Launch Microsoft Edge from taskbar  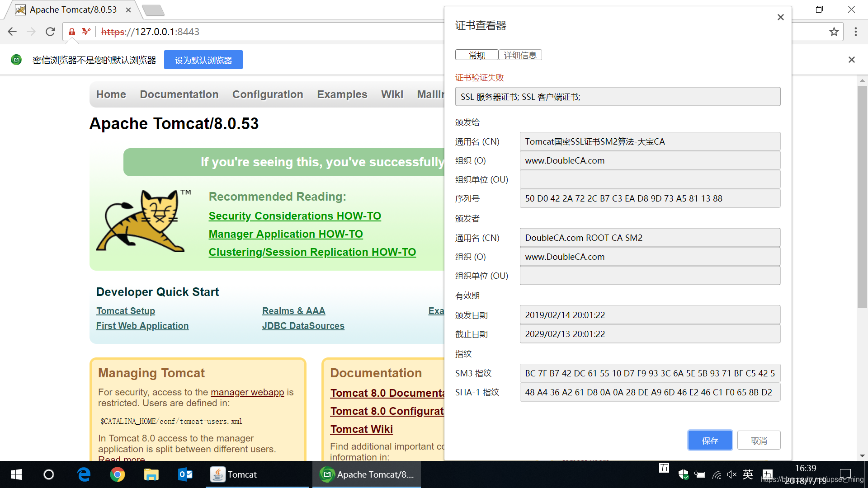pos(84,474)
